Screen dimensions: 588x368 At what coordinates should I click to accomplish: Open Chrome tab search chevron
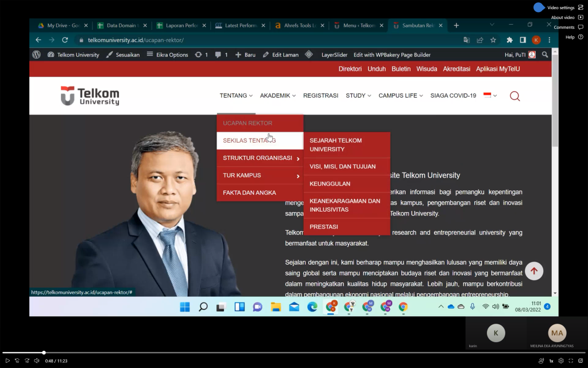[x=492, y=25]
